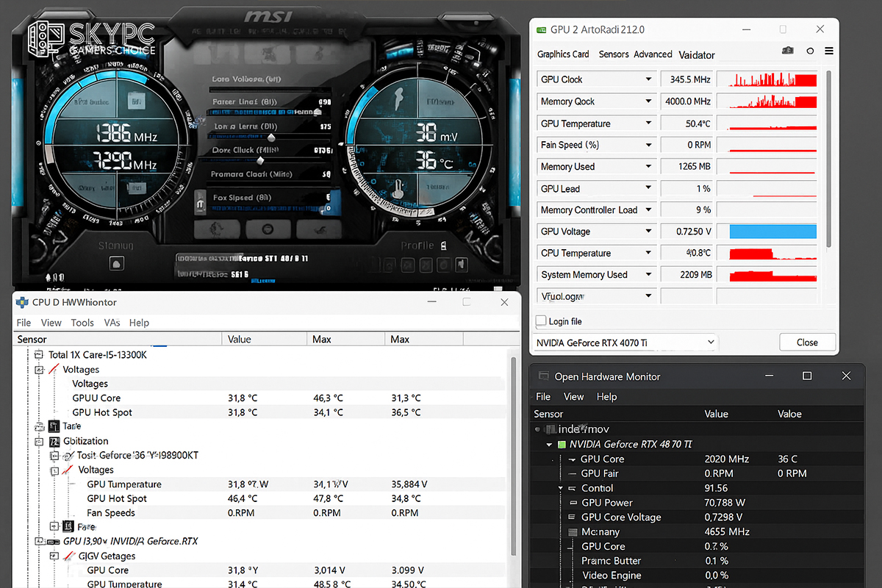The image size is (882, 588).
Task: Toggle the Login file checkbox
Action: (541, 321)
